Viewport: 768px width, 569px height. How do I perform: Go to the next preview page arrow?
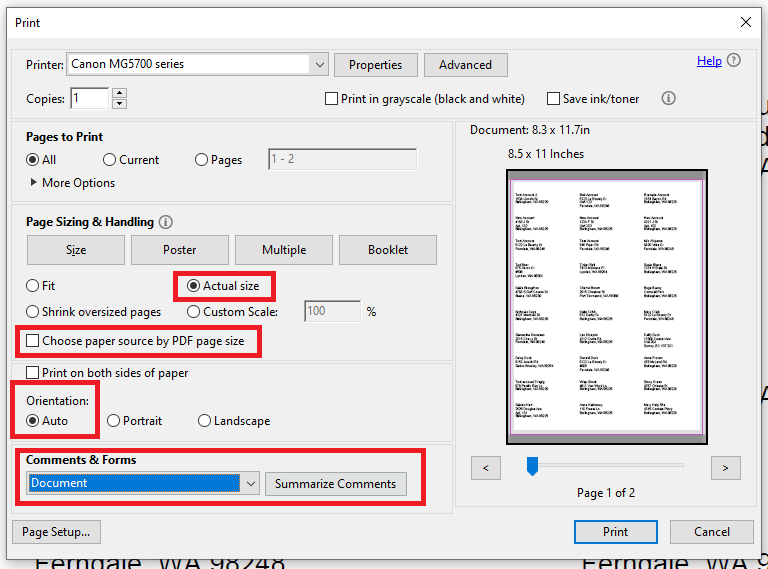coord(725,467)
